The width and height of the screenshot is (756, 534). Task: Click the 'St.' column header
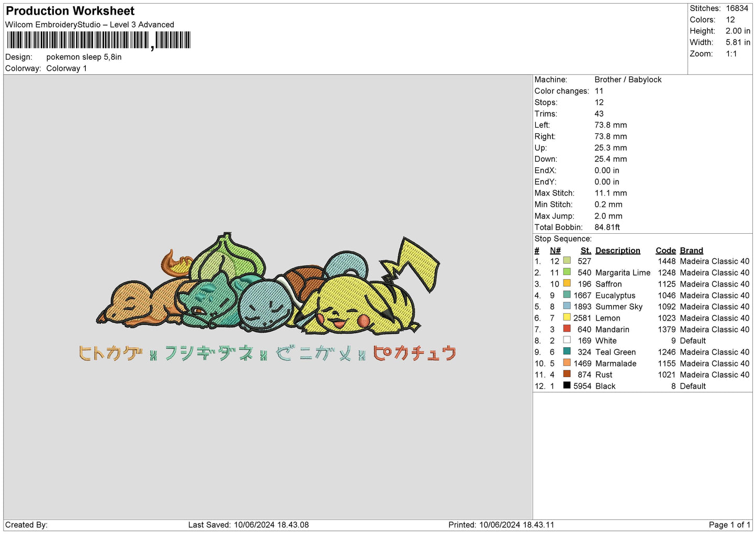point(586,251)
